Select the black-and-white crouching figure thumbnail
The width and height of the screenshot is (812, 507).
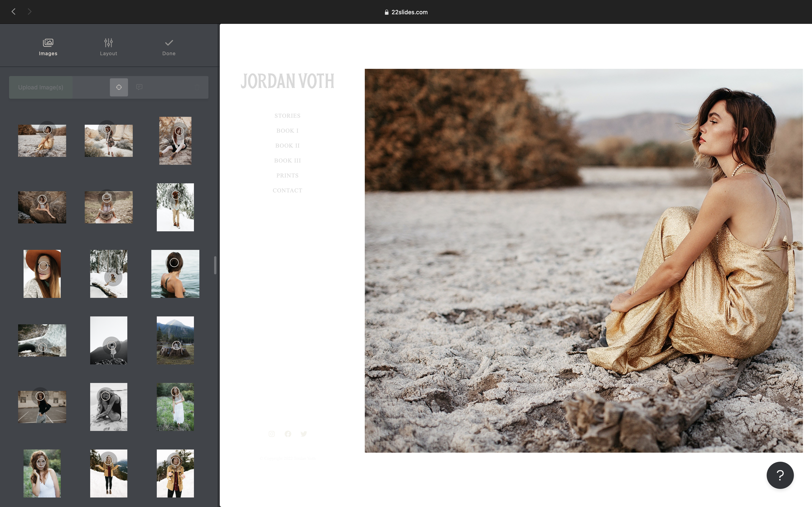point(108,407)
